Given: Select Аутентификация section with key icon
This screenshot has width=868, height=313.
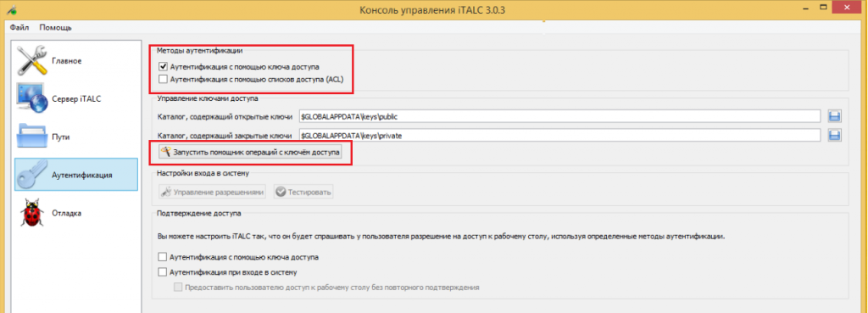Looking at the screenshot, I should (x=75, y=175).
